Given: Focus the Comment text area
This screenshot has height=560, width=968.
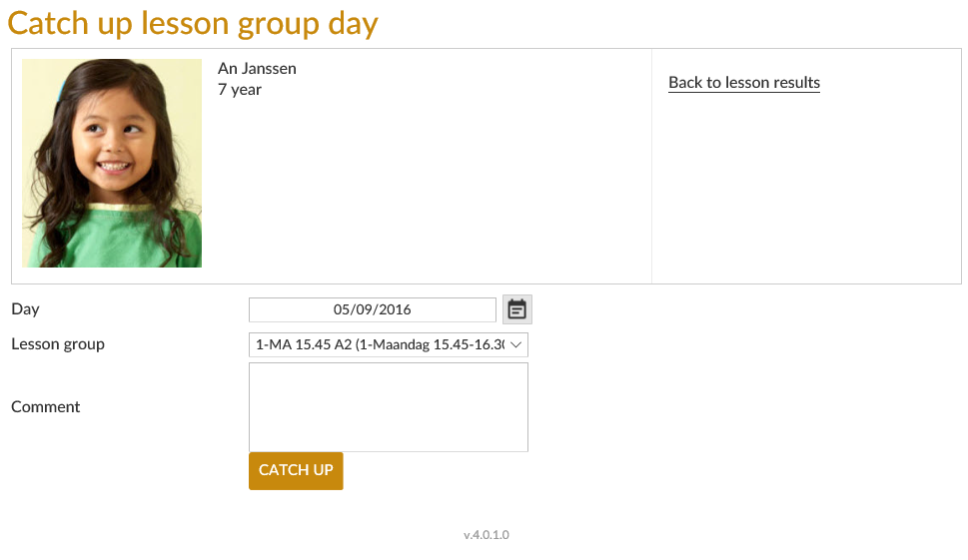Looking at the screenshot, I should [x=388, y=406].
